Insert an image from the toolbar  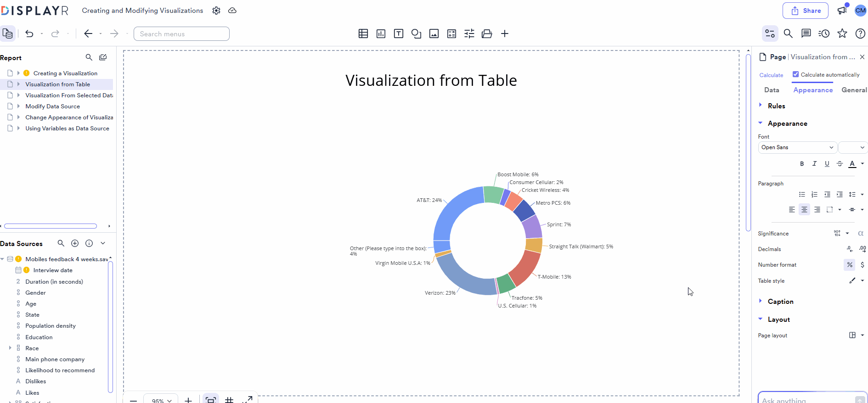point(434,34)
